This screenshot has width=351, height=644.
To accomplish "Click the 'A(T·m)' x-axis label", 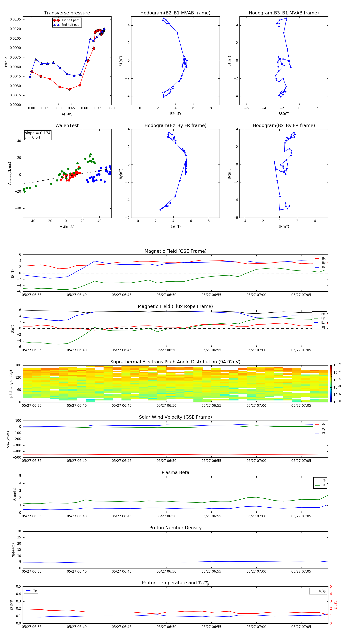I will [67, 114].
